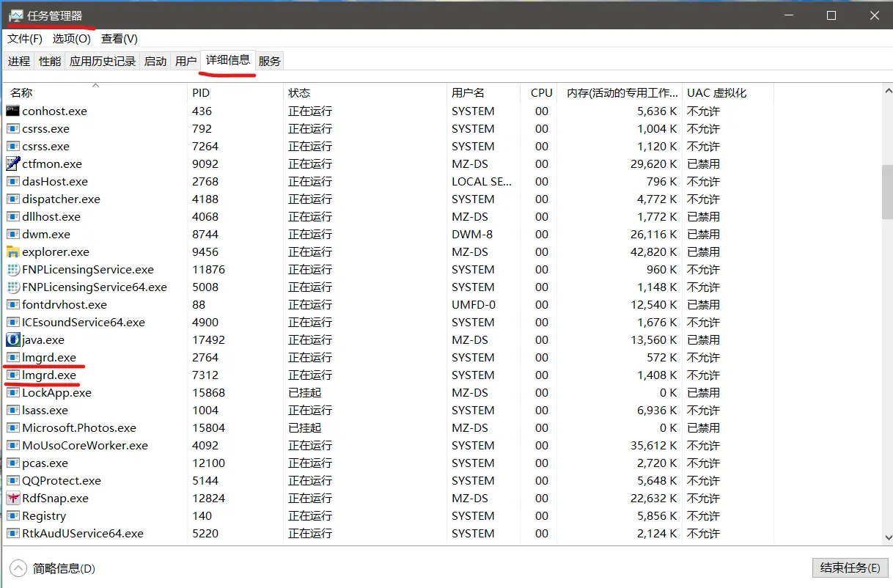Image resolution: width=893 pixels, height=588 pixels.
Task: Click the user name DWM-8
Action: pyautogui.click(x=472, y=234)
